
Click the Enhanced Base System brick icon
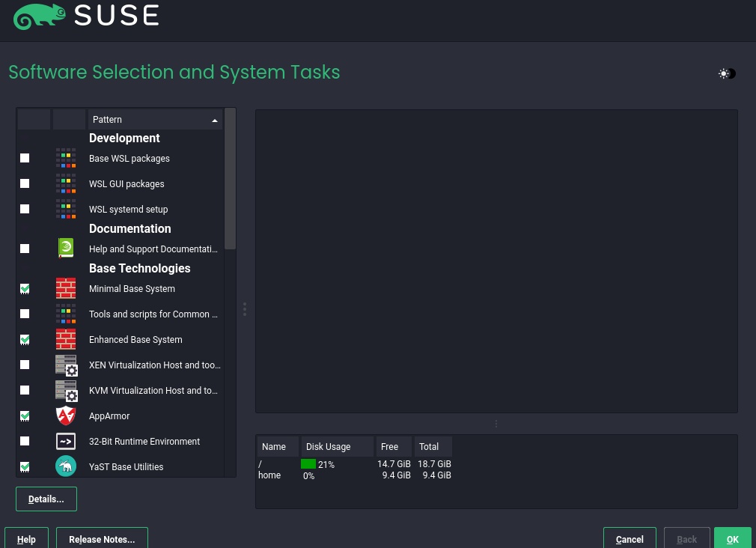pyautogui.click(x=66, y=340)
